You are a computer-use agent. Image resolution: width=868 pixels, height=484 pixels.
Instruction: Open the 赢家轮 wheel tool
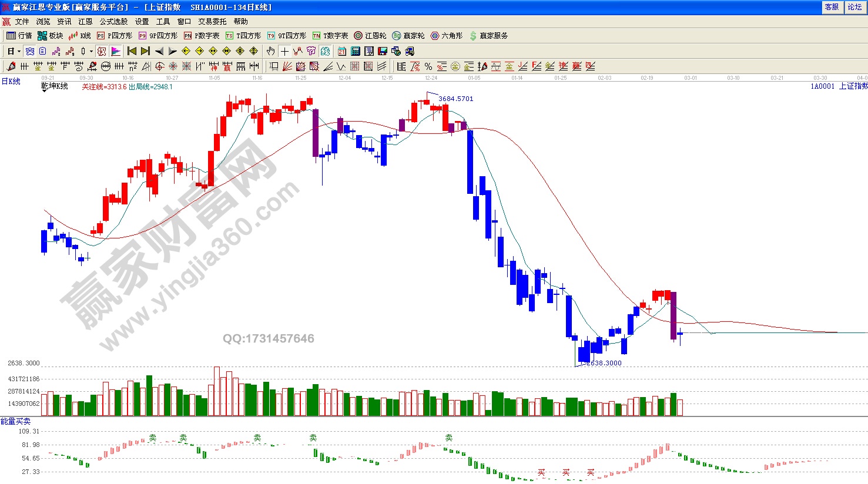408,36
